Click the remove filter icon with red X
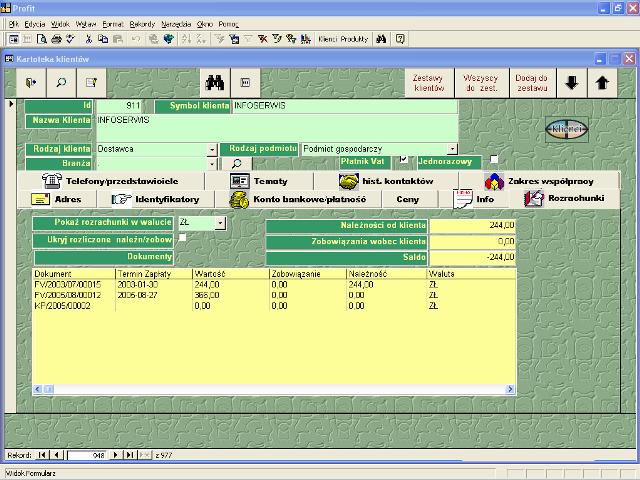 click(262, 39)
